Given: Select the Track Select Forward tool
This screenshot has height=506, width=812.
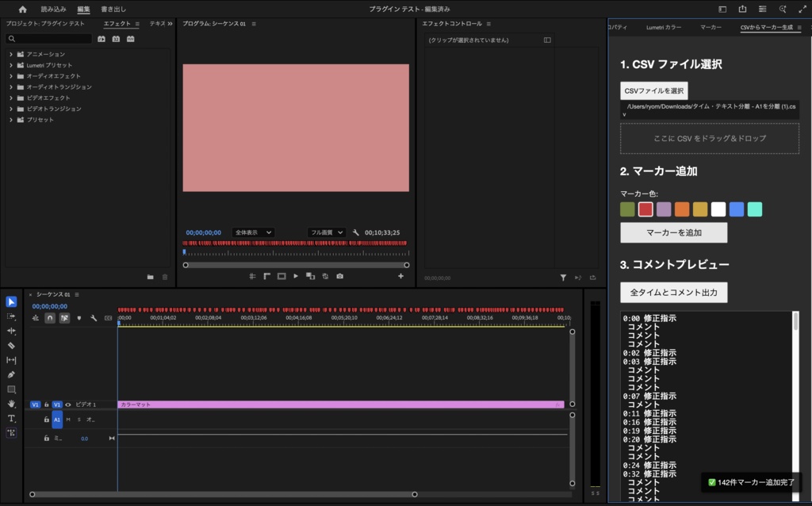Looking at the screenshot, I should click(11, 316).
